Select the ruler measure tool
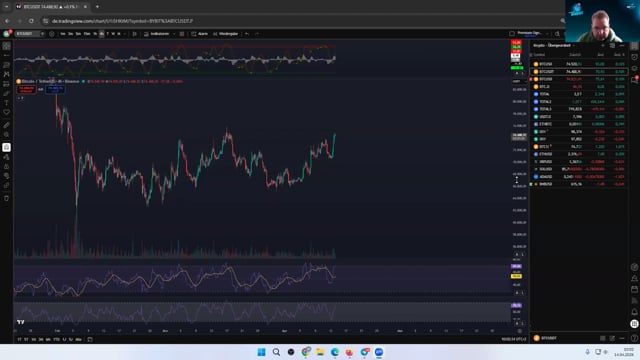640x360 pixels. pyautogui.click(x=7, y=125)
